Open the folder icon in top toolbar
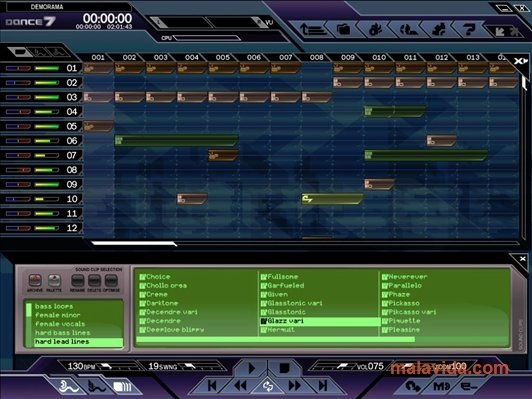532x399 pixels. [x=343, y=30]
